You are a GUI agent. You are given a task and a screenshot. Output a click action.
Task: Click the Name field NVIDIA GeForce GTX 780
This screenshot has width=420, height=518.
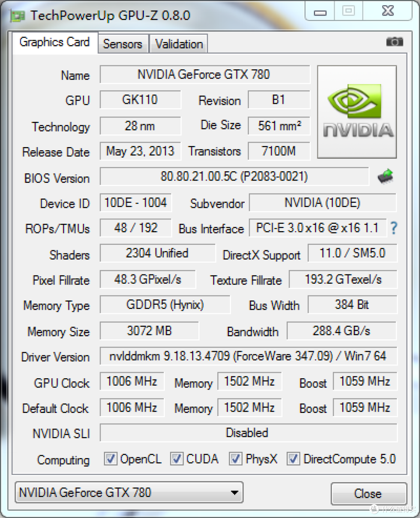click(205, 74)
